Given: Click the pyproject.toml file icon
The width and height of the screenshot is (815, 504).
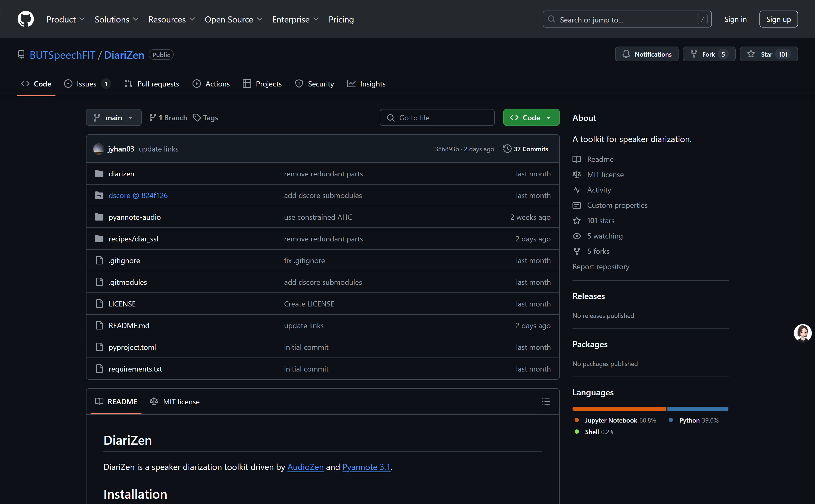Looking at the screenshot, I should pyautogui.click(x=99, y=347).
